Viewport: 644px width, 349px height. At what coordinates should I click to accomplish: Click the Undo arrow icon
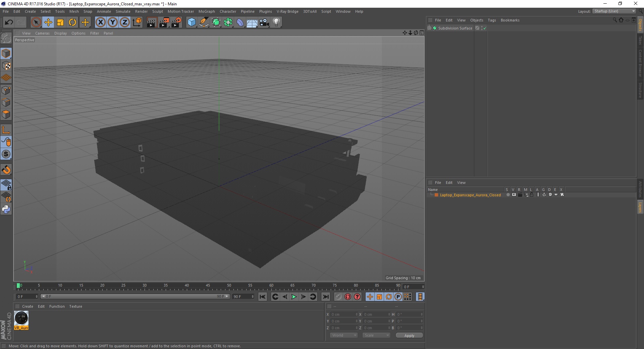coord(9,22)
